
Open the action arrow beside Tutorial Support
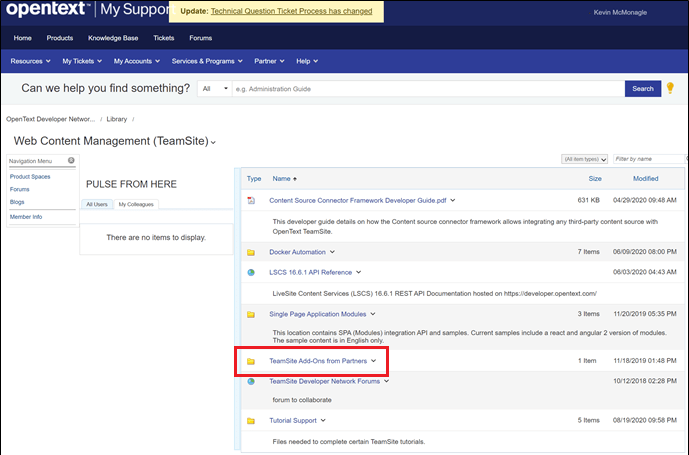pos(323,420)
